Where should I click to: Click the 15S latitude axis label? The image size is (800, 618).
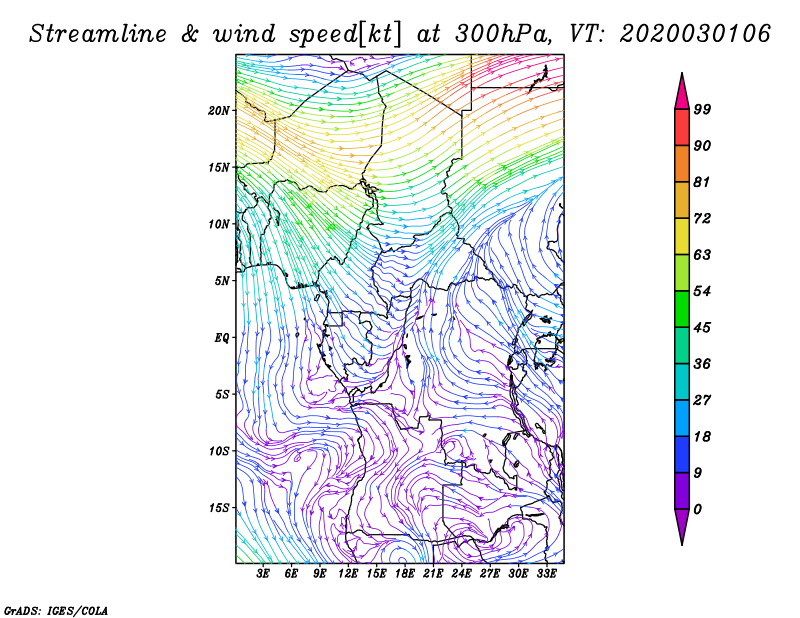click(219, 508)
